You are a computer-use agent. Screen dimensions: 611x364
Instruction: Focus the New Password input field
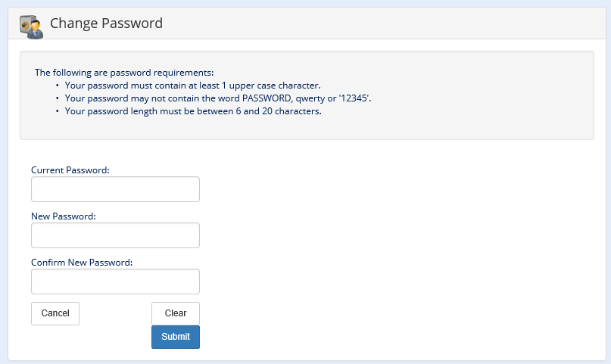click(115, 235)
